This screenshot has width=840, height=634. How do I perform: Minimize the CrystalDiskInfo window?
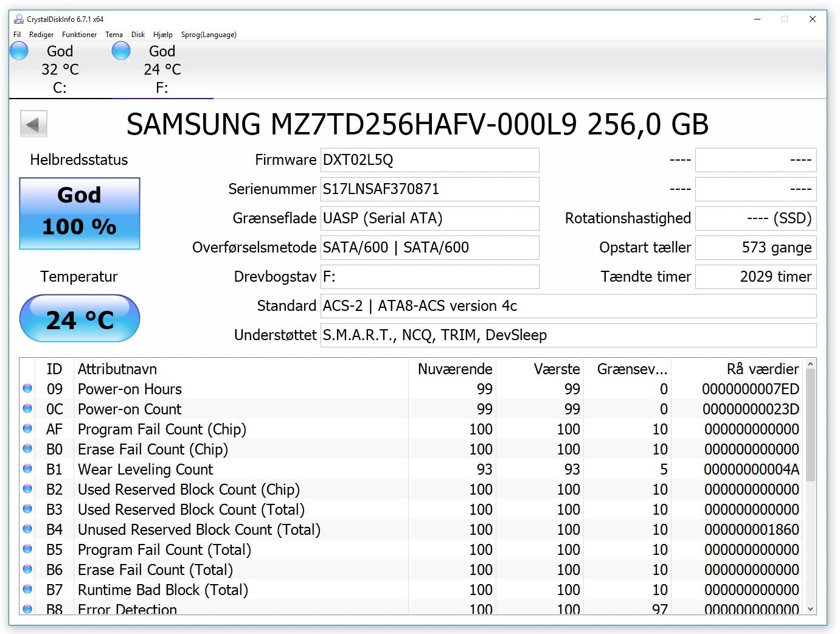click(757, 19)
